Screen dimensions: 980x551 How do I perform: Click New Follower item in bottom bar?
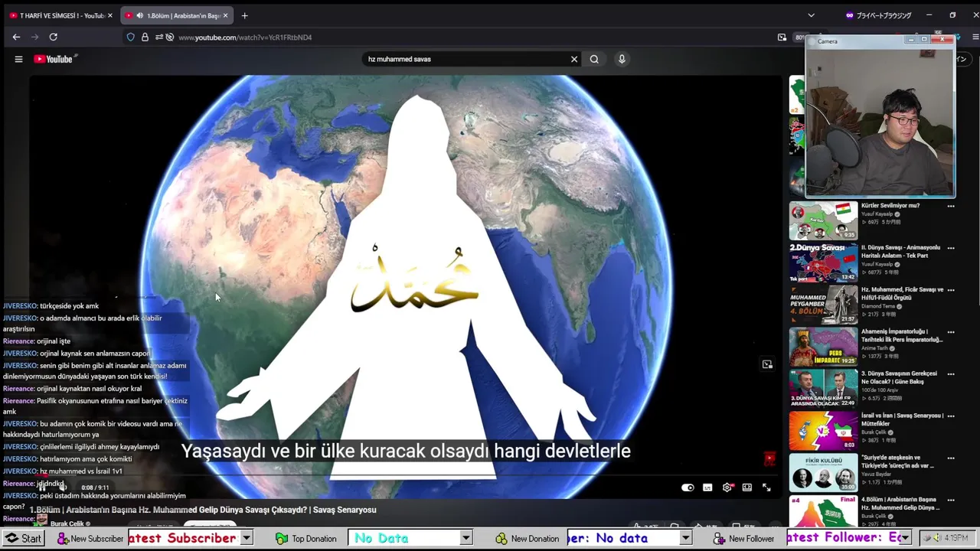click(x=744, y=539)
